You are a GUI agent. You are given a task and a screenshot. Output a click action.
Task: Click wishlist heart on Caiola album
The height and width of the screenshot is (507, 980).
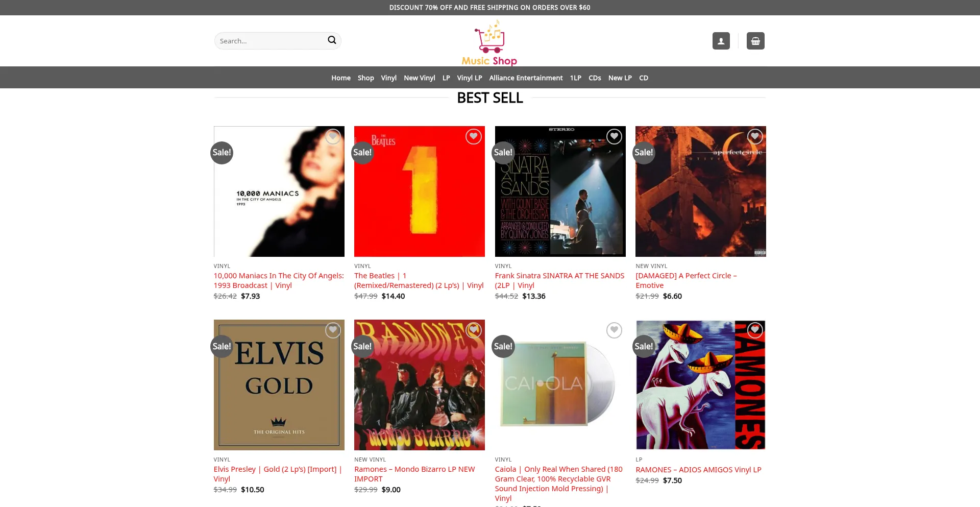pos(614,330)
